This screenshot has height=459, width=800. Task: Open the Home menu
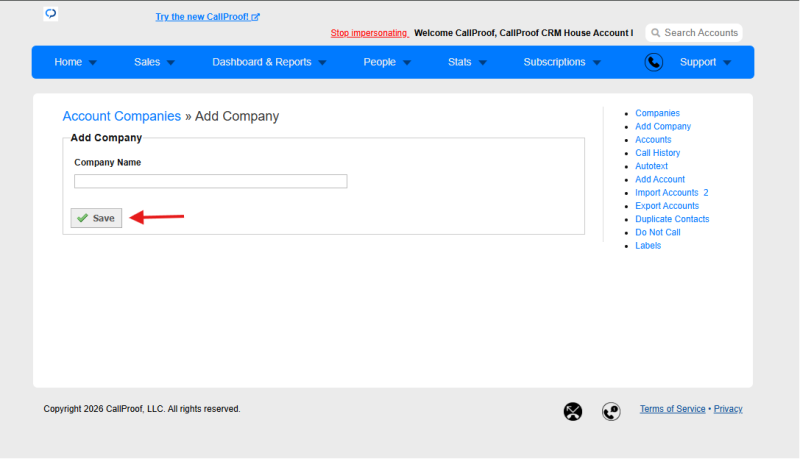pyautogui.click(x=68, y=62)
